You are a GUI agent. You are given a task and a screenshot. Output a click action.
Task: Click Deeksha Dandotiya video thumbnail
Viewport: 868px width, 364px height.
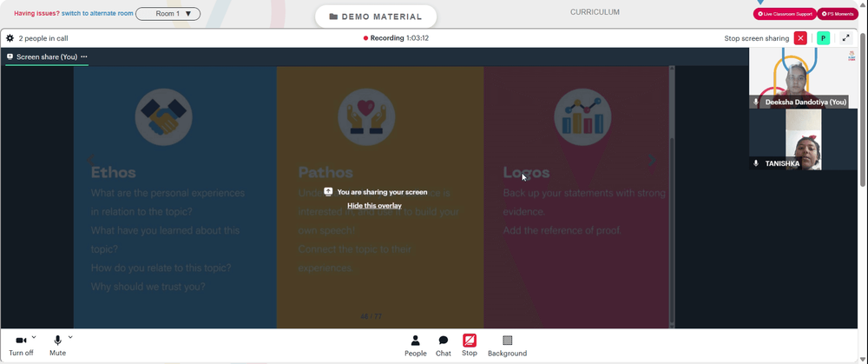pos(803,78)
